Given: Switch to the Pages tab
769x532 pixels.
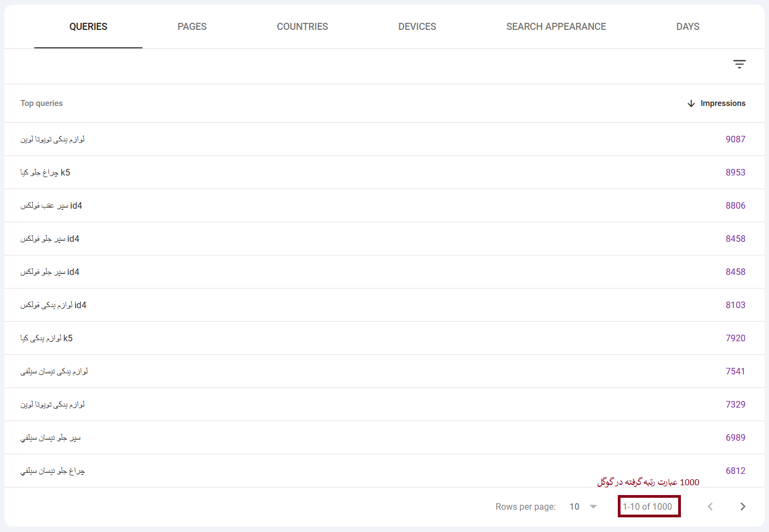Looking at the screenshot, I should click(192, 27).
